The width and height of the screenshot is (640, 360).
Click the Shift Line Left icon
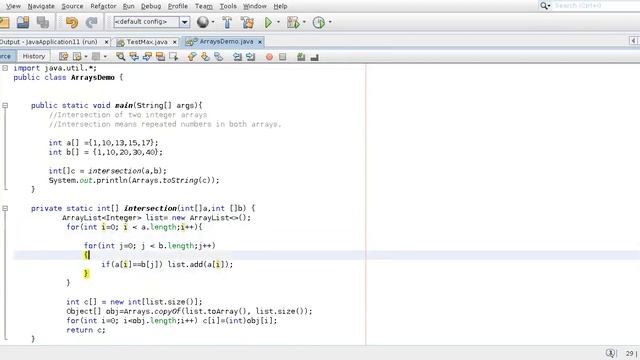pyautogui.click(x=237, y=57)
